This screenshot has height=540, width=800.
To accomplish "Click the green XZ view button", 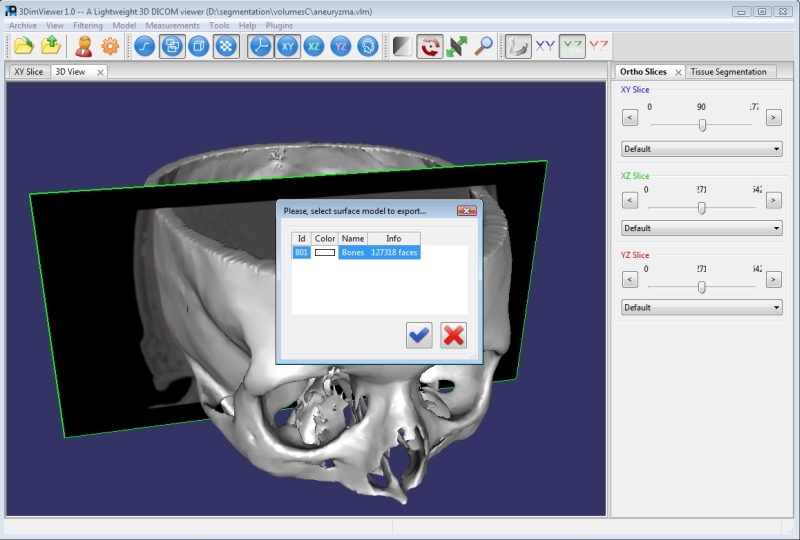I will [314, 46].
